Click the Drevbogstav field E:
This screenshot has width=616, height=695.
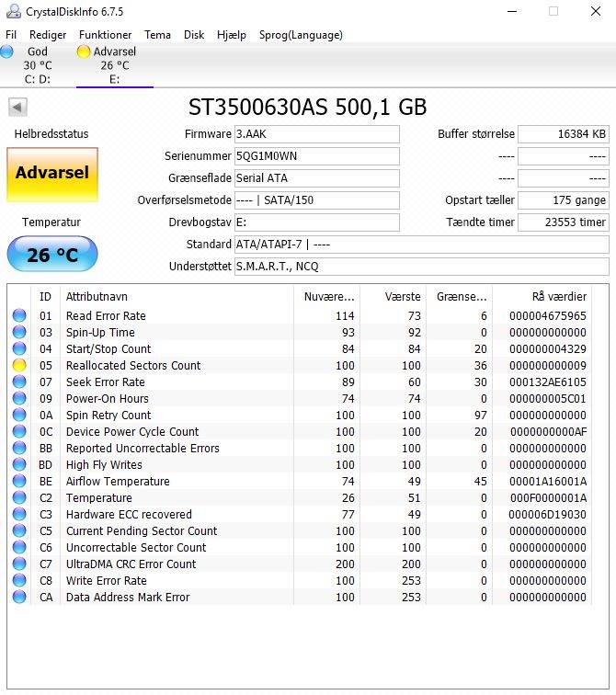[x=317, y=222]
